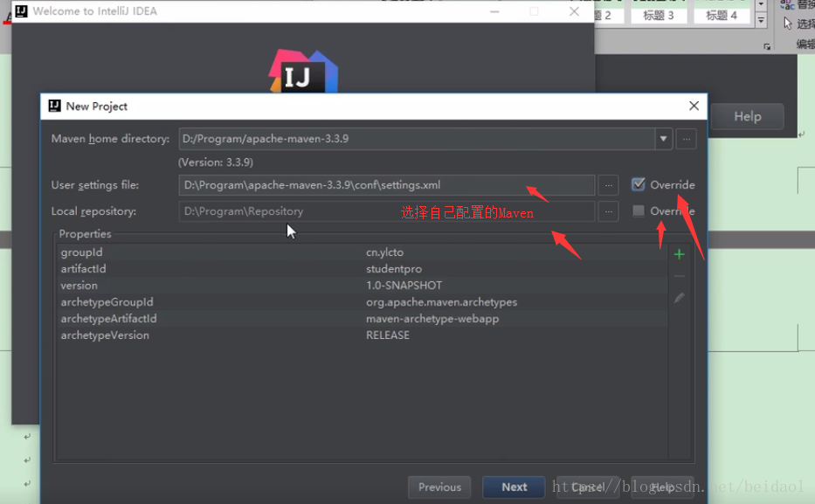
Task: Click the New Project dialog IntelliJ icon
Action: (x=54, y=106)
